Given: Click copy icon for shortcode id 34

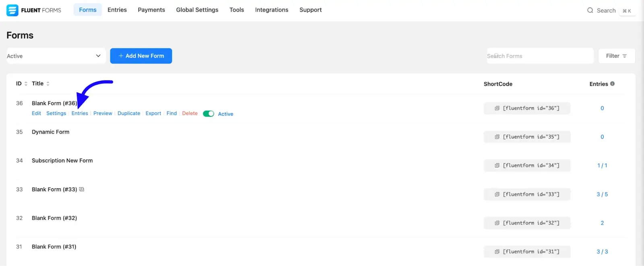Looking at the screenshot, I should (497, 165).
